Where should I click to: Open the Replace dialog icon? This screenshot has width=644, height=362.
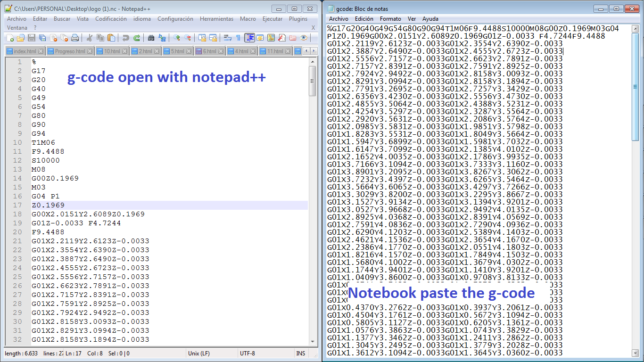pos(162,38)
